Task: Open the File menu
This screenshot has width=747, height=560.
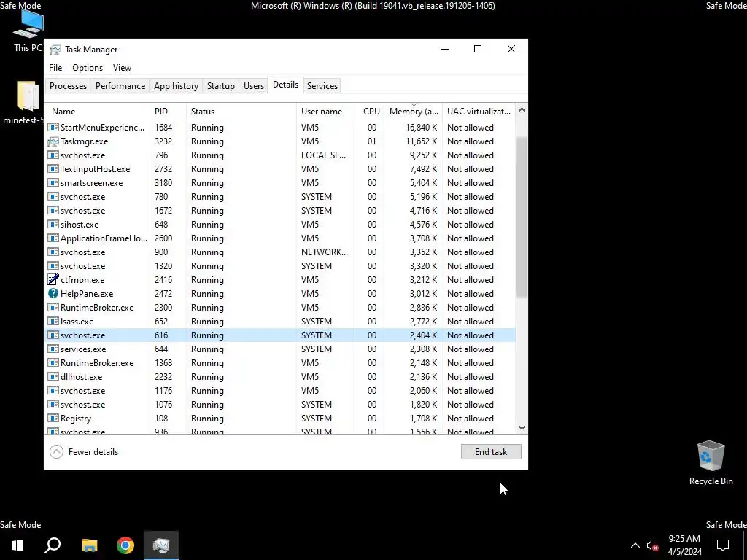Action: 55,68
